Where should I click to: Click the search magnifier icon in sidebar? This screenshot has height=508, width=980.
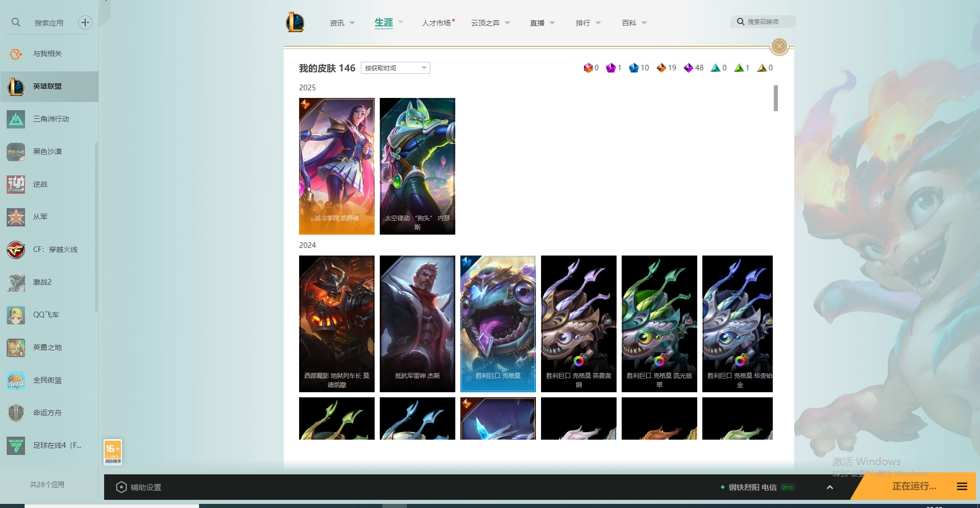point(16,22)
